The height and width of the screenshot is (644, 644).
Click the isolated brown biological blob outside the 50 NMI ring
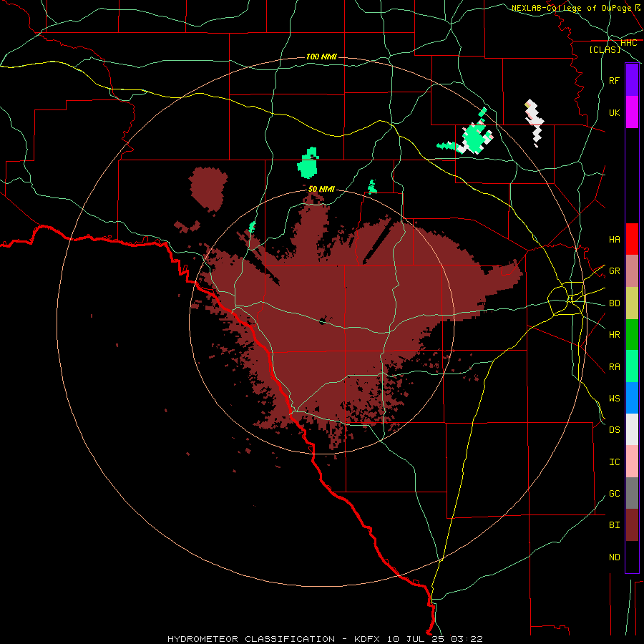click(x=208, y=189)
